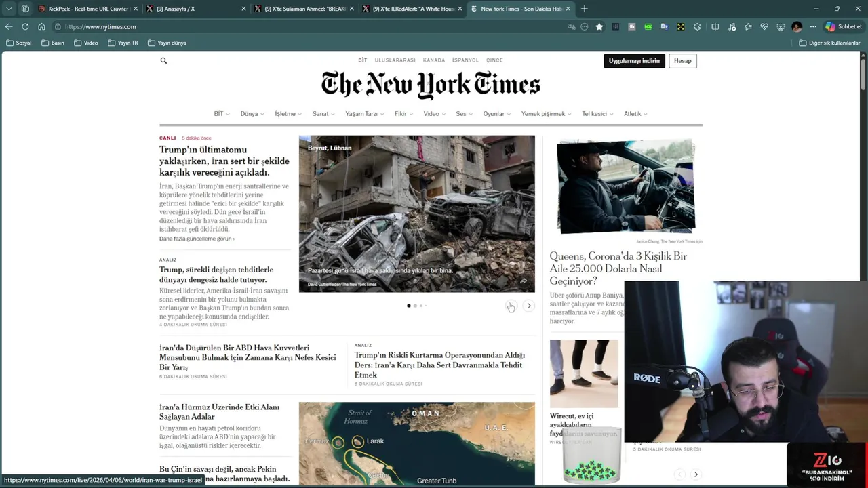Click the translator extension icon in toolbar
Screen dimensions: 868x488
(664, 26)
